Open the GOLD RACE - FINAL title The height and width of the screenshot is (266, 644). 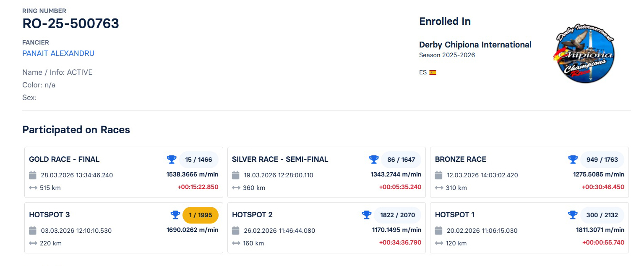coord(64,159)
